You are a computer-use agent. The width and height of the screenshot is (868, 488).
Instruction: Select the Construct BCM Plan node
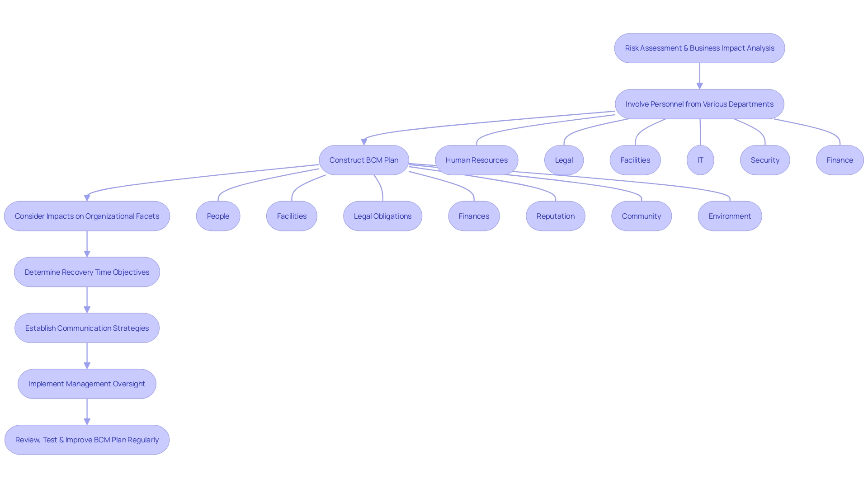(x=364, y=160)
